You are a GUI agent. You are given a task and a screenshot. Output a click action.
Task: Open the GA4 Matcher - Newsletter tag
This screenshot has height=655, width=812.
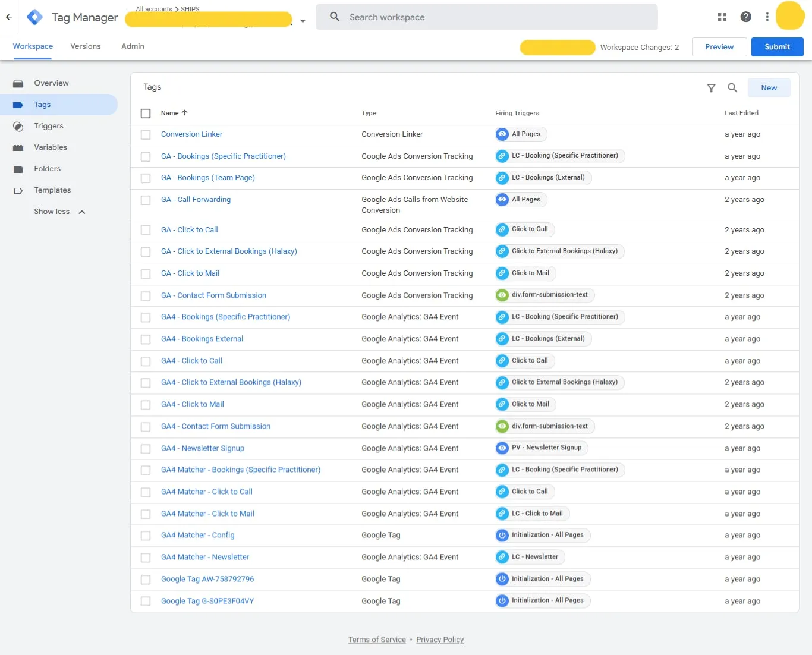point(205,557)
